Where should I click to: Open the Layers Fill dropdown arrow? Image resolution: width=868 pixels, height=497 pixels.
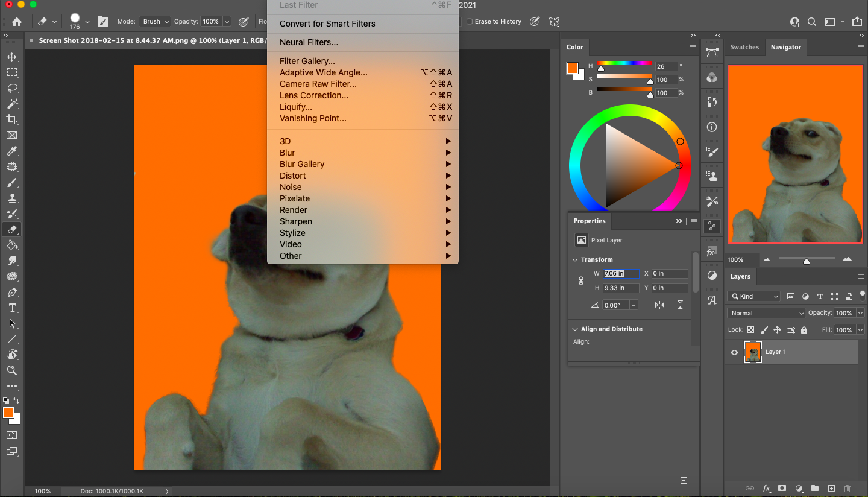[x=860, y=330]
